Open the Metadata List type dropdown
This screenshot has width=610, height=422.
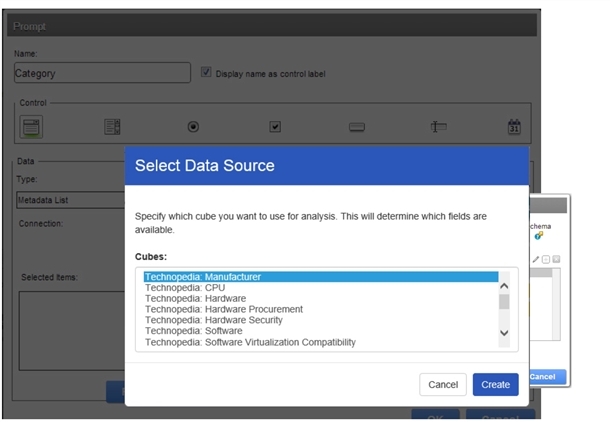coord(70,200)
